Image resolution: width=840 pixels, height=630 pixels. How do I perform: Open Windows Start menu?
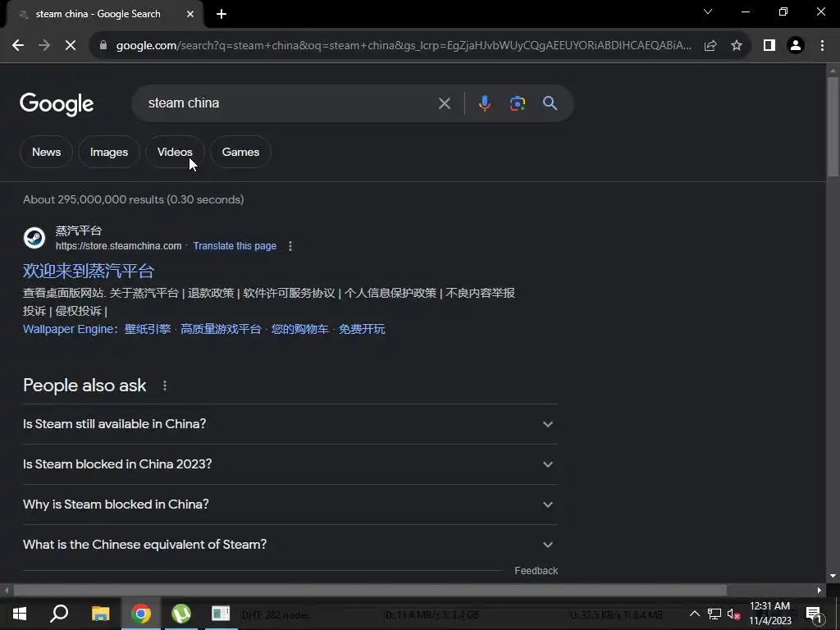20,614
